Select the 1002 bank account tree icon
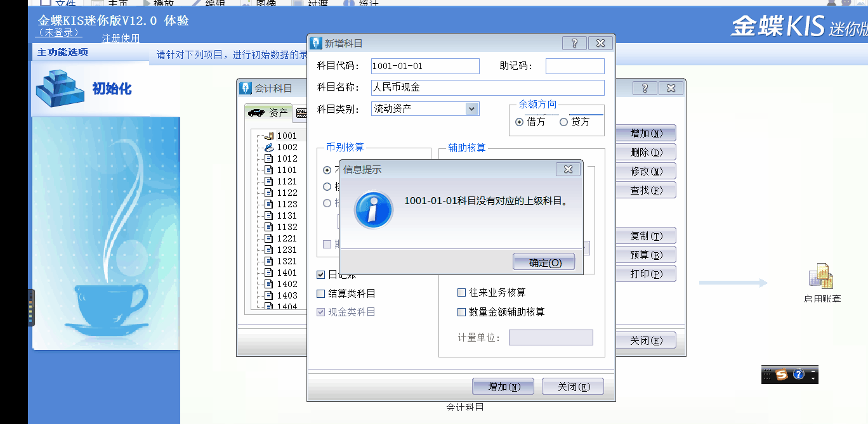 pos(268,147)
